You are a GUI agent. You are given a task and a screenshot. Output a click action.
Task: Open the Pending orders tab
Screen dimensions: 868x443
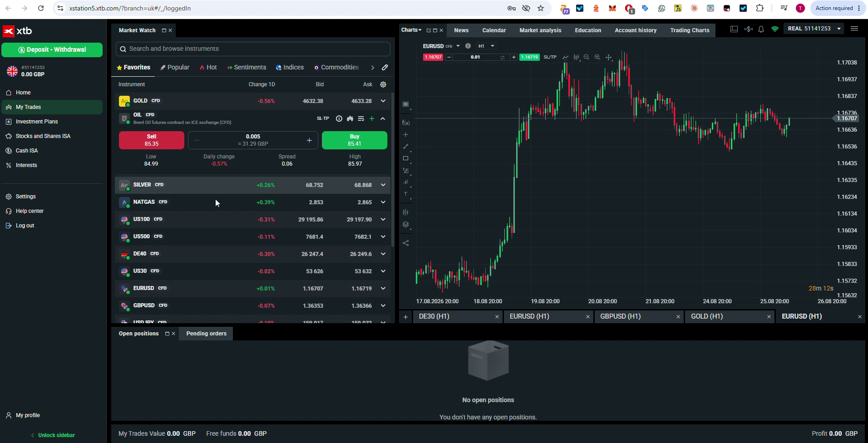point(206,334)
